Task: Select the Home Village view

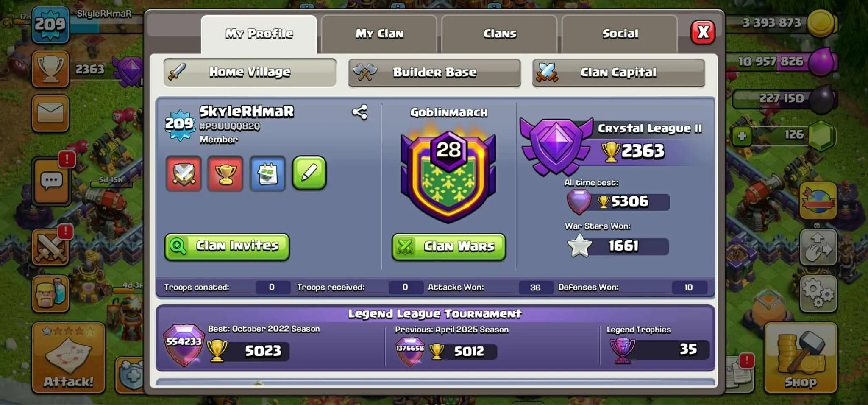Action: click(x=250, y=73)
